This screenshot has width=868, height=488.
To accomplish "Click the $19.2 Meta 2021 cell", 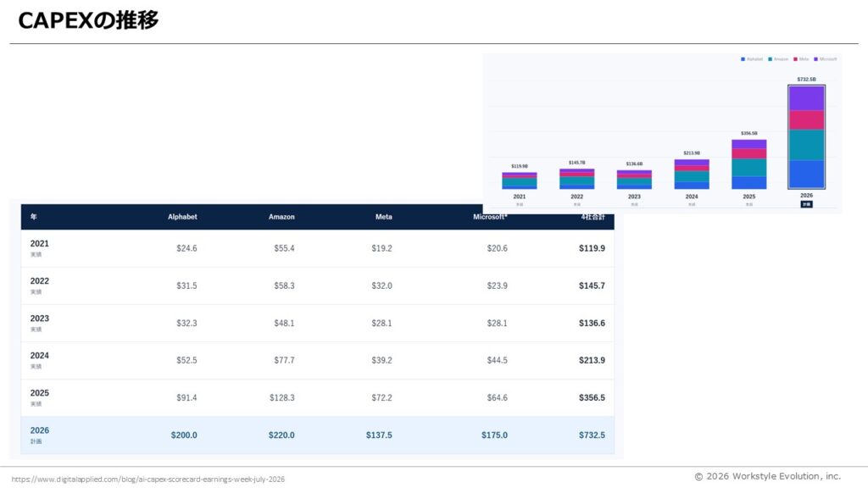I will [381, 248].
